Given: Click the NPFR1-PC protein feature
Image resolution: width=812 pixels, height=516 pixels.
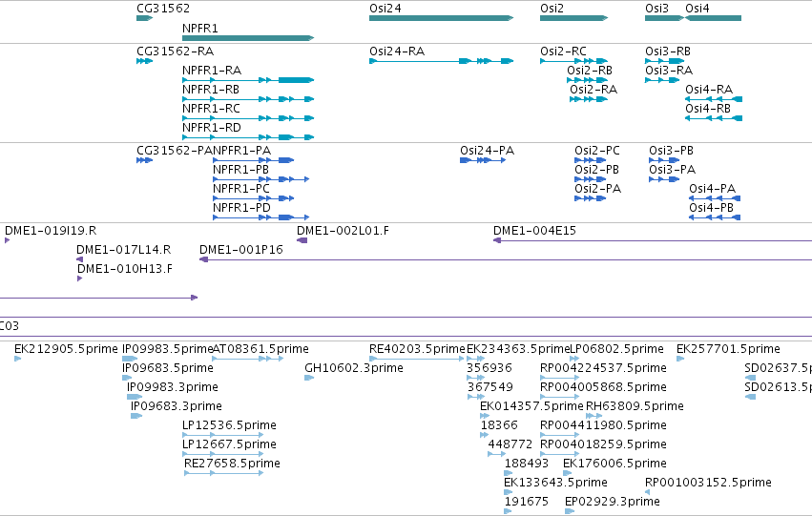Looking at the screenshot, I should [x=253, y=198].
